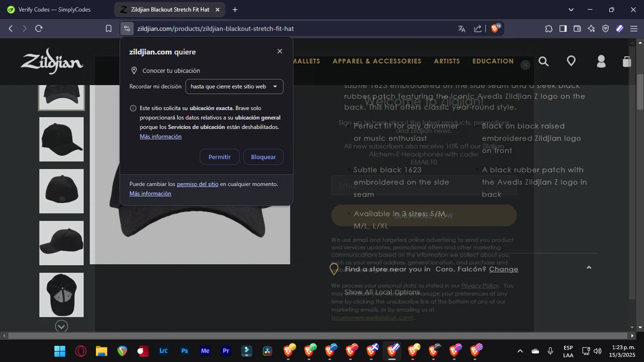Open 'Más información' link under location notice

[x=161, y=136]
